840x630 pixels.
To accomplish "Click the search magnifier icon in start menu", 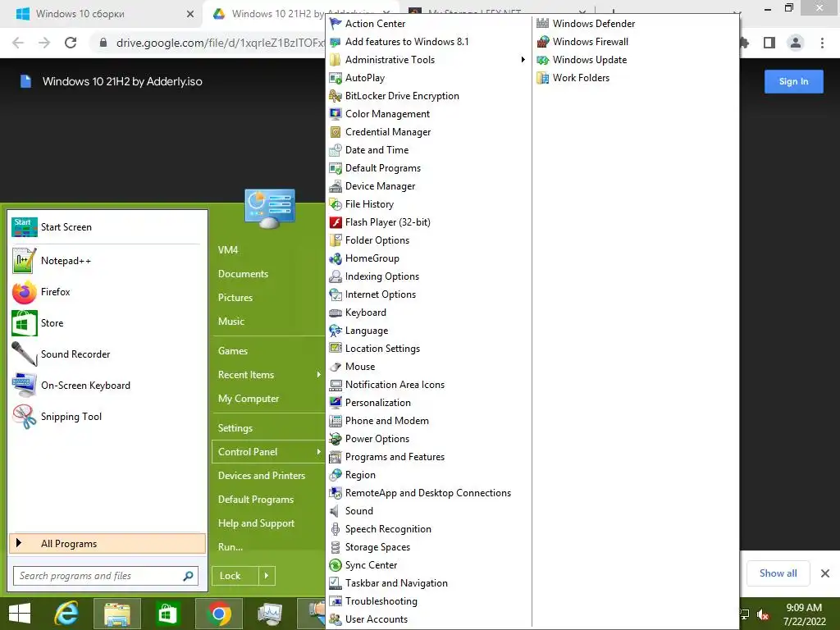I will [x=188, y=576].
